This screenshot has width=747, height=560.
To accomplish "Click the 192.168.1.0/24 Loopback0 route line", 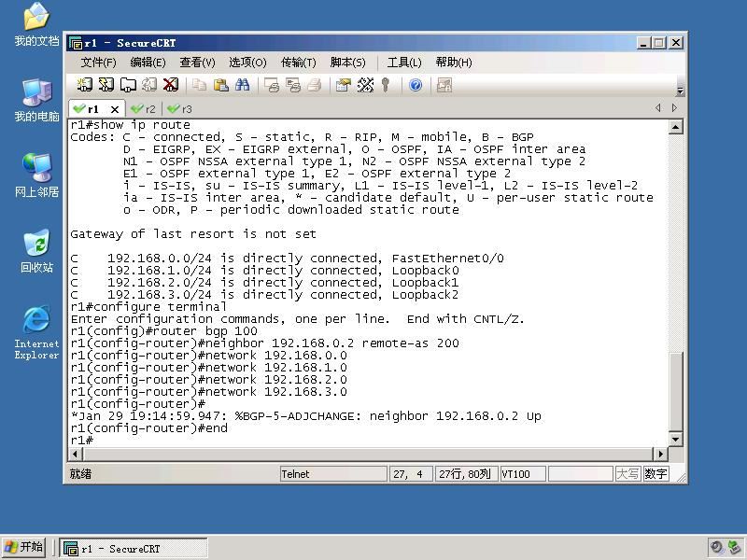I will click(264, 271).
